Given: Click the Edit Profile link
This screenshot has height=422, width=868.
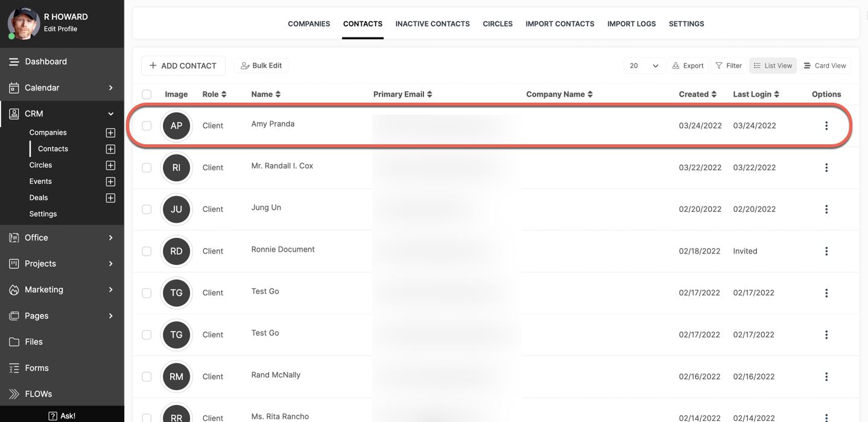Looking at the screenshot, I should click(60, 29).
